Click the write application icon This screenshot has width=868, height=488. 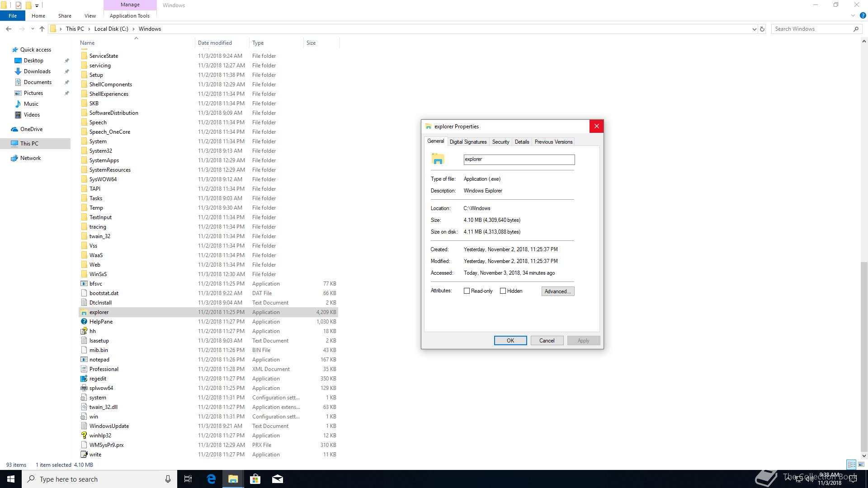(x=84, y=455)
